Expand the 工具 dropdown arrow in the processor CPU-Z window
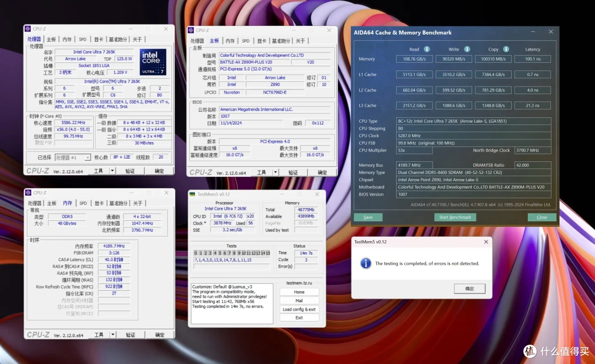 click(x=112, y=171)
